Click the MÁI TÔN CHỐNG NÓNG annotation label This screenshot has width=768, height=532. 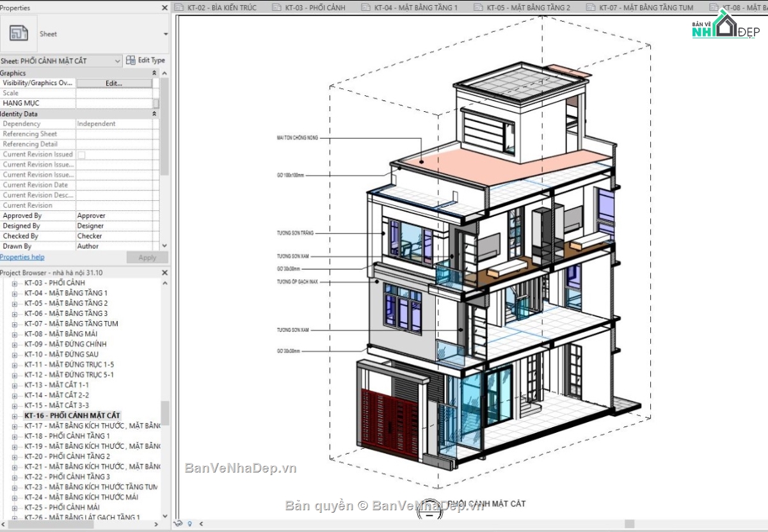297,138
